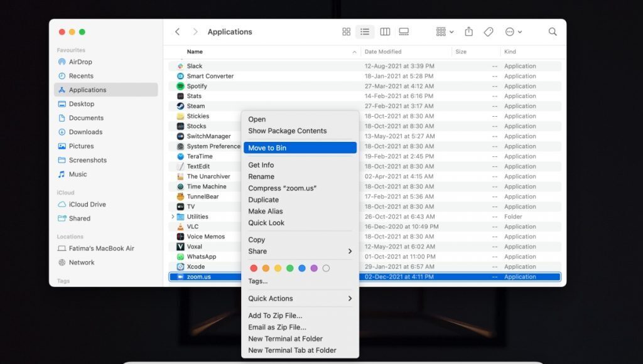643x364 pixels.
Task: Switch to column view layout
Action: (x=385, y=31)
